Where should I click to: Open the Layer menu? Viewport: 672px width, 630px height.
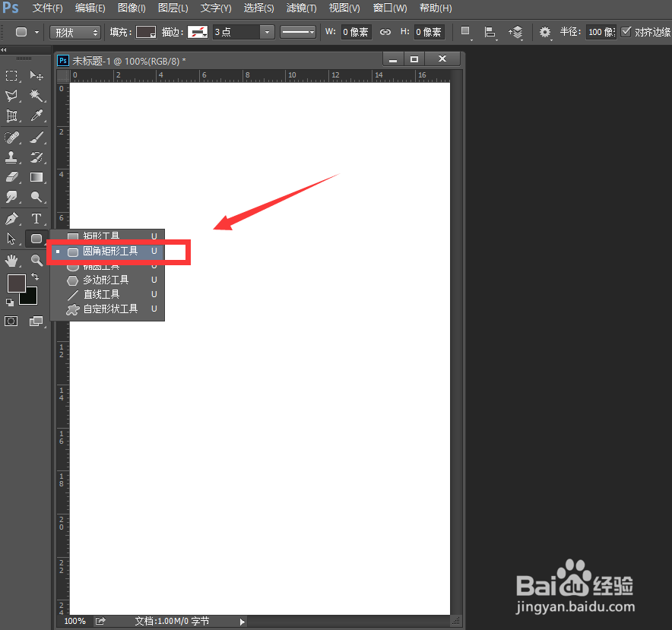[x=173, y=8]
